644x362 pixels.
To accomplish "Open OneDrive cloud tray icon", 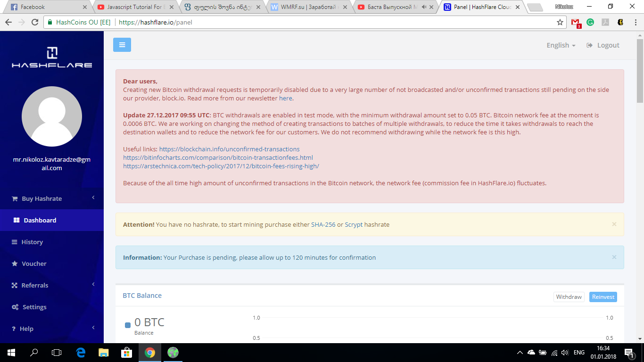I will click(x=531, y=353).
